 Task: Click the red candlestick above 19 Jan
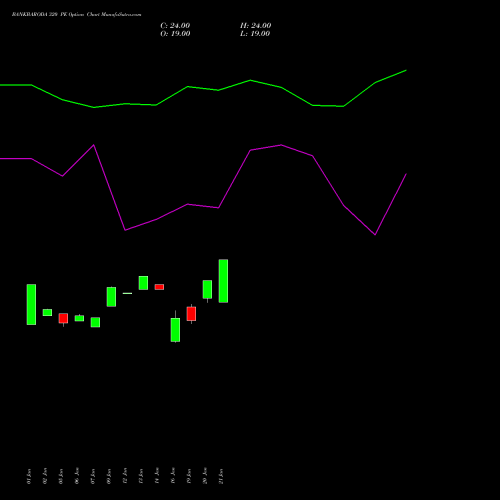(x=191, y=314)
